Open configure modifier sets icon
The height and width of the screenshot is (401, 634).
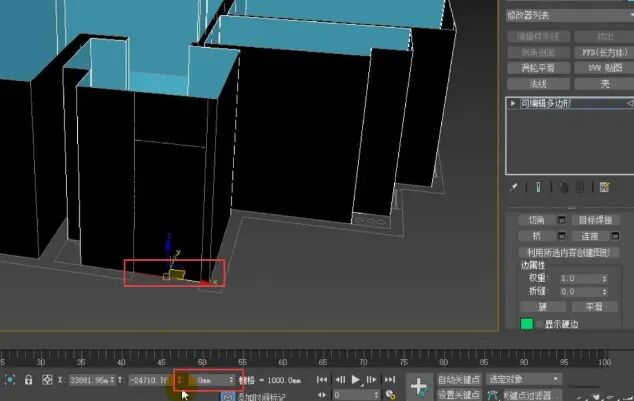click(x=604, y=187)
